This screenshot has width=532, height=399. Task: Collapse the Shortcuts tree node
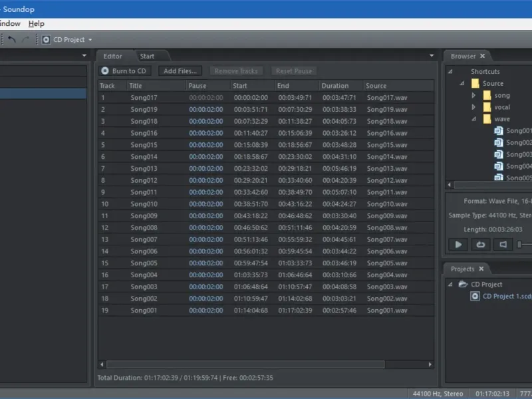pyautogui.click(x=450, y=71)
